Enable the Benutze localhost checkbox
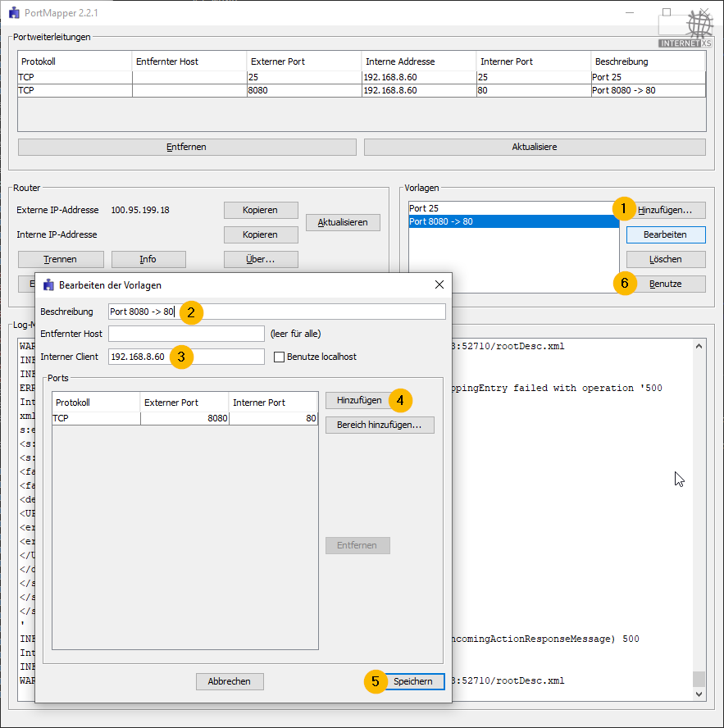Image resolution: width=724 pixels, height=728 pixels. point(279,357)
